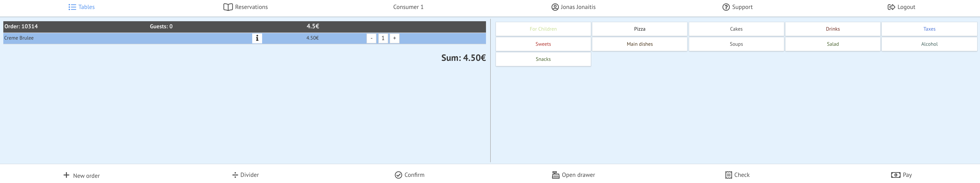Confirm the current order
The height and width of the screenshot is (183, 980).
point(409,175)
